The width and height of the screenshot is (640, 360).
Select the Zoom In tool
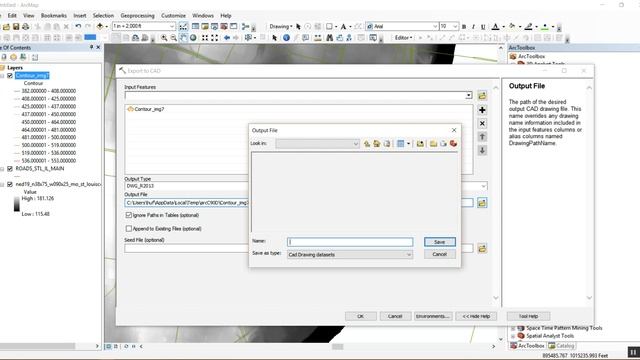(x=164, y=38)
